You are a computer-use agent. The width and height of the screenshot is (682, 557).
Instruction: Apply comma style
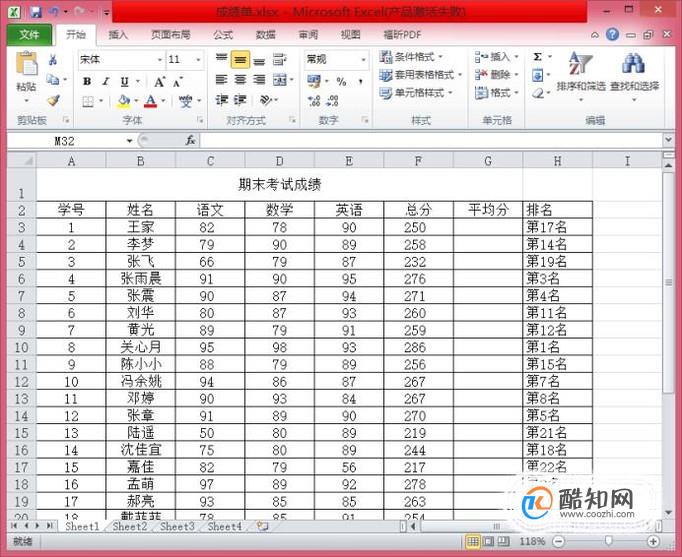361,81
